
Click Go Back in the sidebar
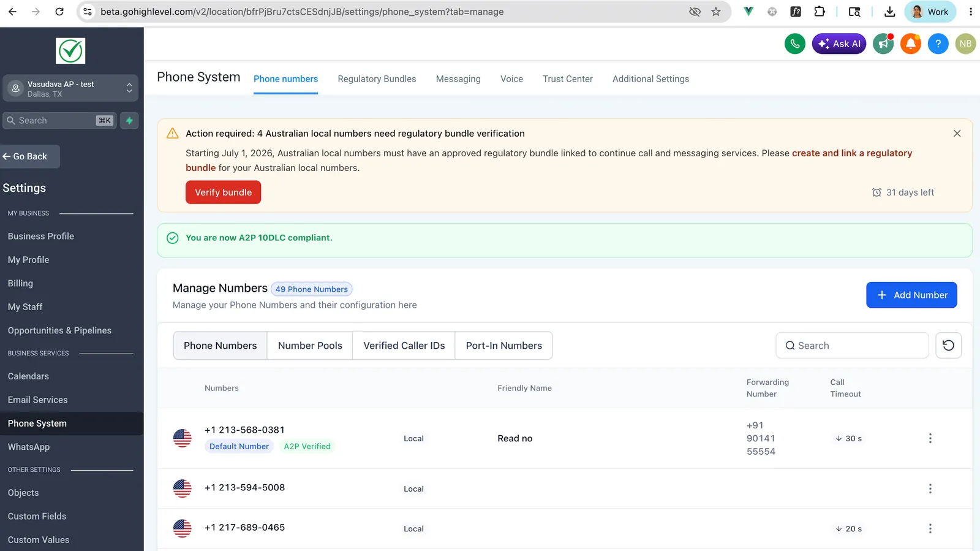(x=30, y=156)
